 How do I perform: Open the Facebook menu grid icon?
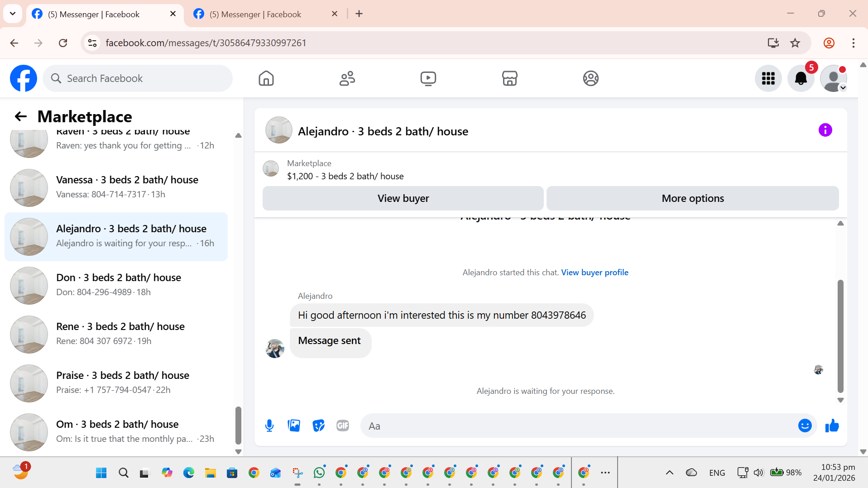pyautogui.click(x=768, y=78)
